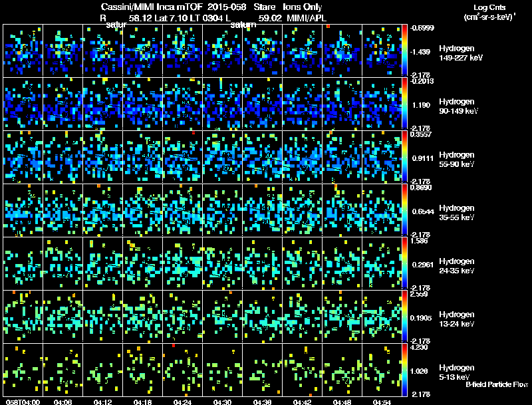Click the "04:06" time axis label
The width and height of the screenshot is (532, 405).
click(63, 402)
